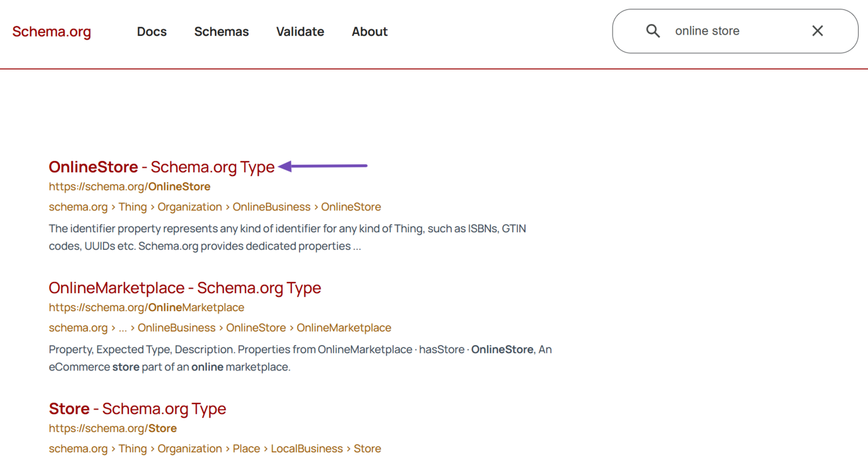
Task: Clear the search with the X icon
Action: point(817,31)
